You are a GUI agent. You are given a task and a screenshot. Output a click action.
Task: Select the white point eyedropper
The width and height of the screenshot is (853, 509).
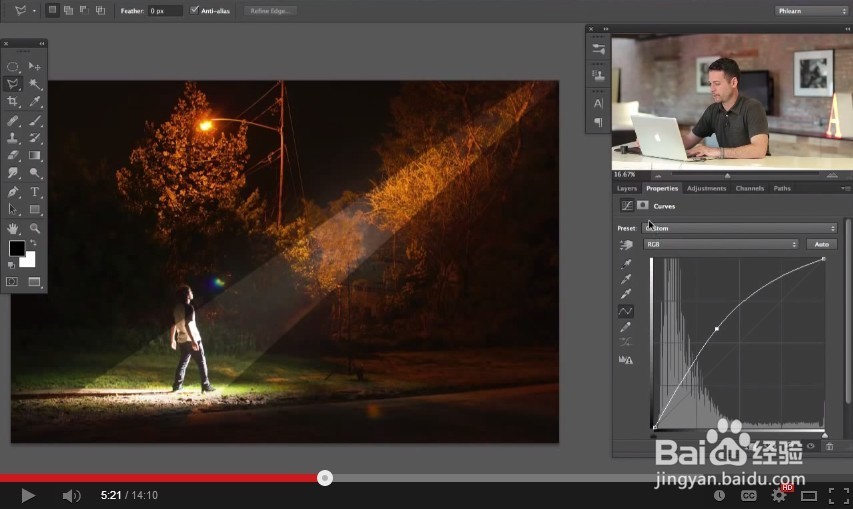(626, 294)
